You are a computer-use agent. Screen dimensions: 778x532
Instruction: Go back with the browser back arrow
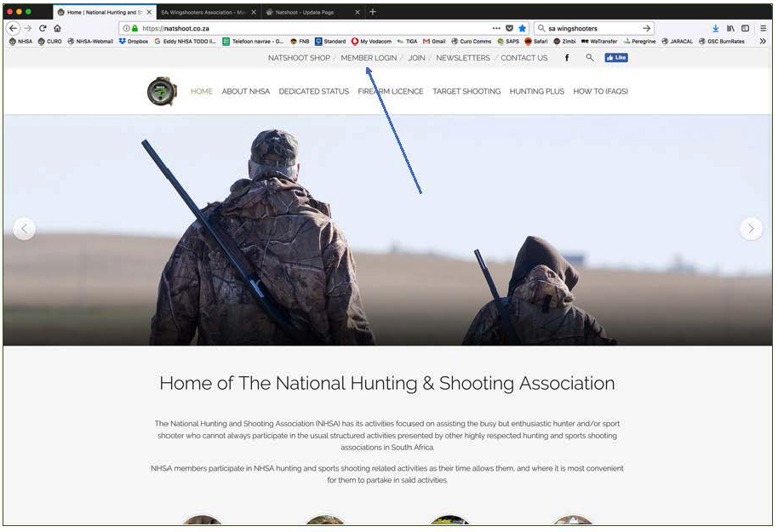pos(13,28)
